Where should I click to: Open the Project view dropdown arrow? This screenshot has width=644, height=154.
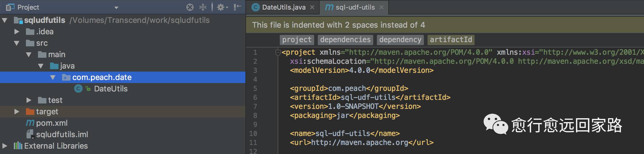point(116,8)
